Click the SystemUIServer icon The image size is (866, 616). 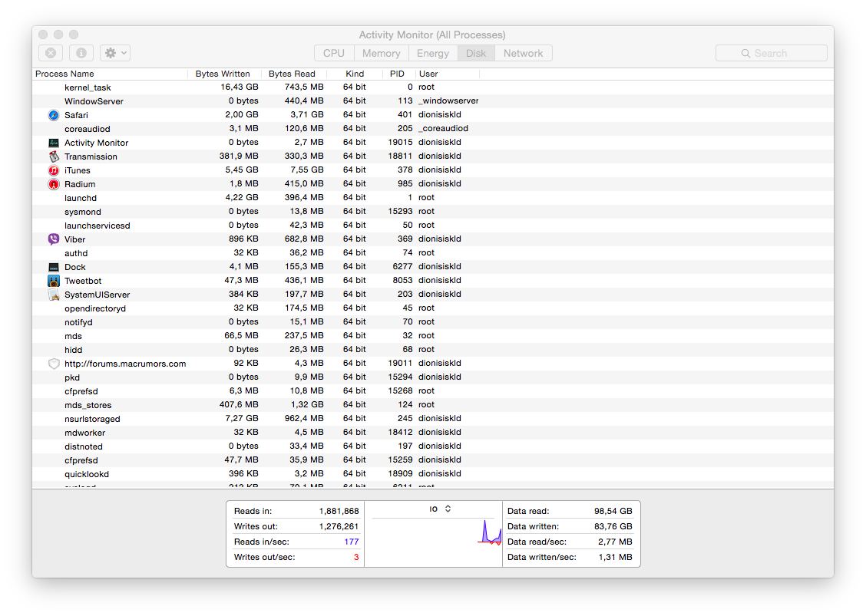tap(54, 295)
